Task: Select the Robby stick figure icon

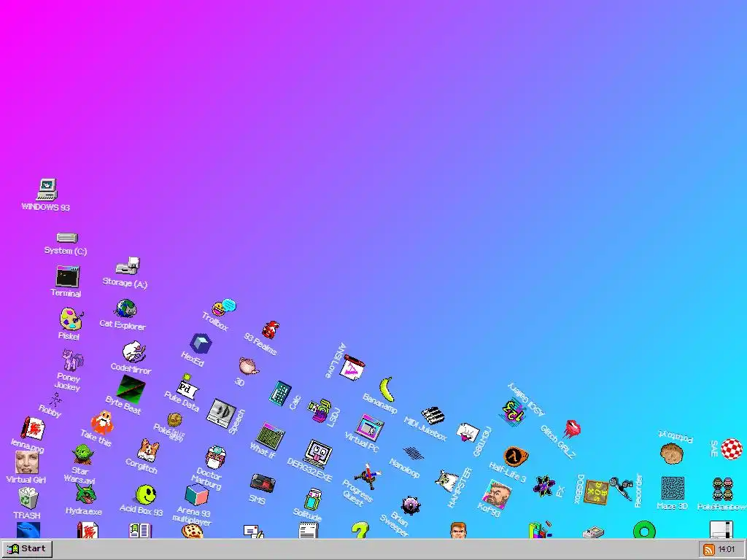Action: (x=55, y=400)
